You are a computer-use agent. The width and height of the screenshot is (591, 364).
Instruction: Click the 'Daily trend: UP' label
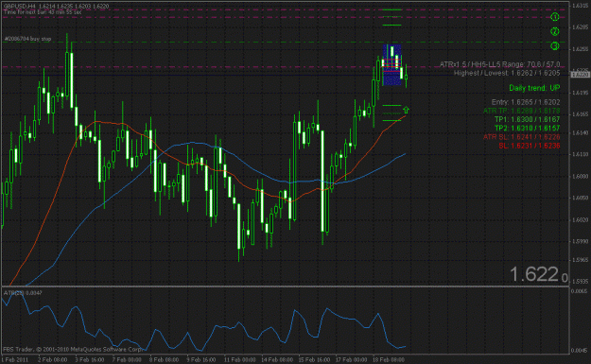(x=534, y=88)
